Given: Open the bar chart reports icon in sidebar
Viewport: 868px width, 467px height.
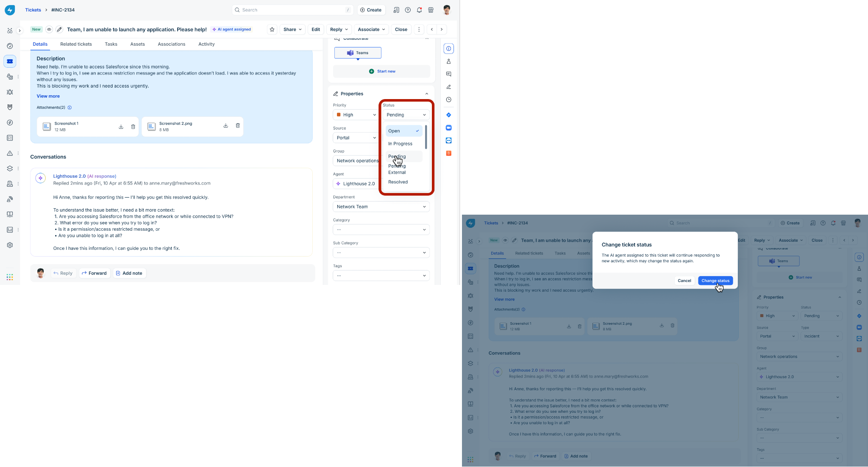Looking at the screenshot, I should point(10,230).
